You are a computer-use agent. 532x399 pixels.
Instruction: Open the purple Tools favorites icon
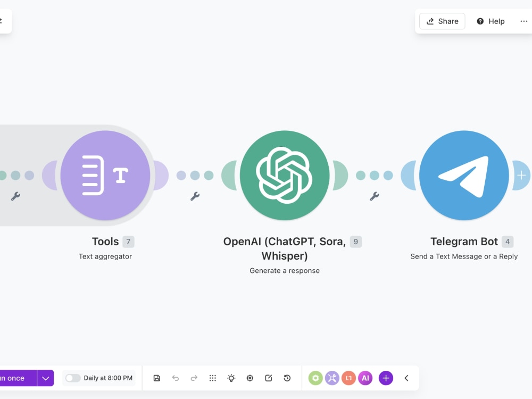point(332,378)
